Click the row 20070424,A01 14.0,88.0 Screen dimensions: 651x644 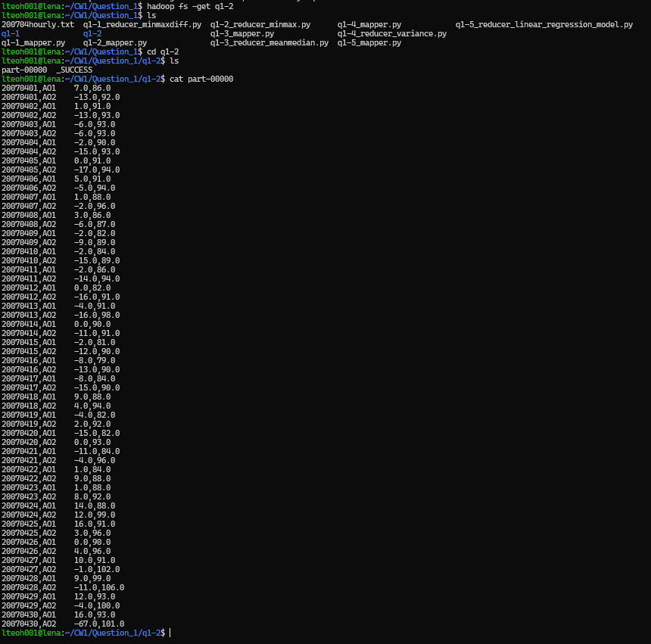(58, 506)
